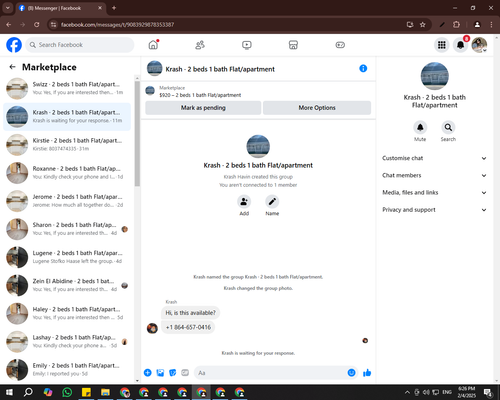Bookmark this page with star icon
The image size is (500, 400).
click(x=423, y=25)
